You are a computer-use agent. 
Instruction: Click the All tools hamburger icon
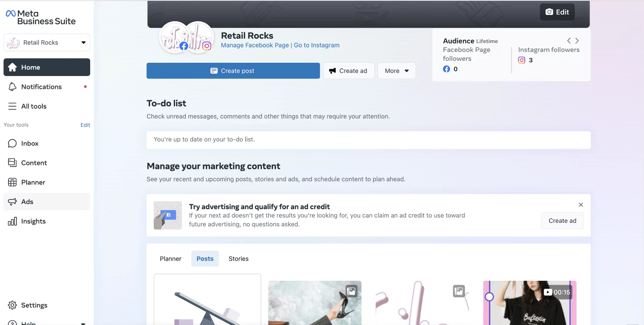pyautogui.click(x=12, y=106)
